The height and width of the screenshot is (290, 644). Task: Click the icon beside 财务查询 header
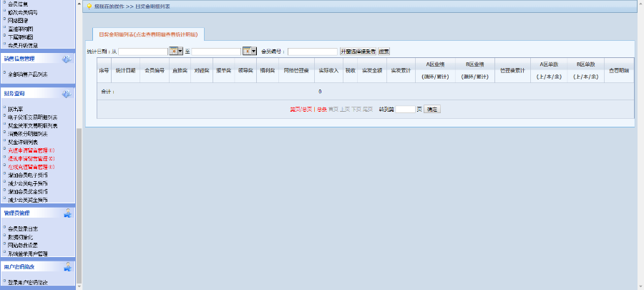[66, 94]
